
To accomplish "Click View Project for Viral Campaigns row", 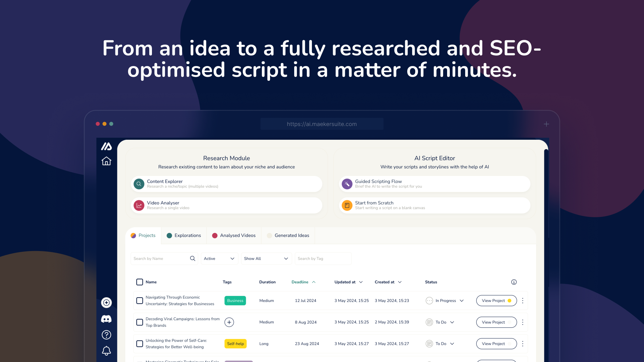I will point(494,322).
